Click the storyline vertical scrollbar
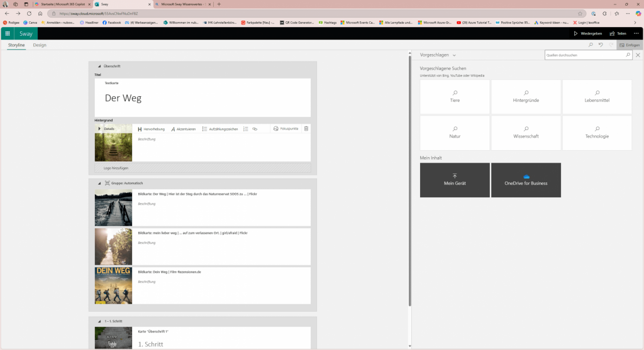This screenshot has height=350, width=644. pos(409,180)
